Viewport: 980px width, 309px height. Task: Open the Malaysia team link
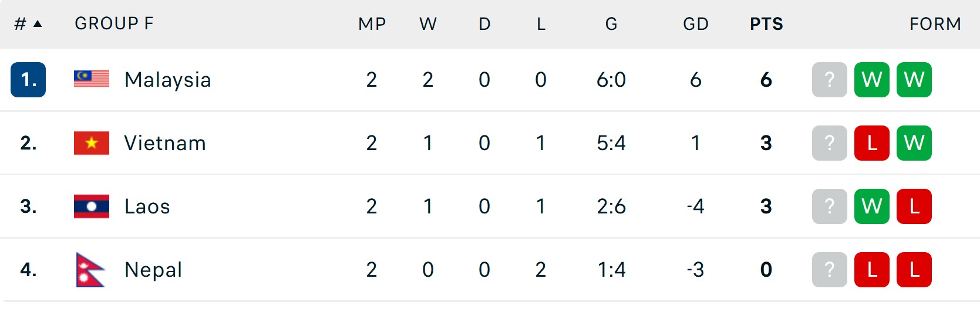[168, 80]
